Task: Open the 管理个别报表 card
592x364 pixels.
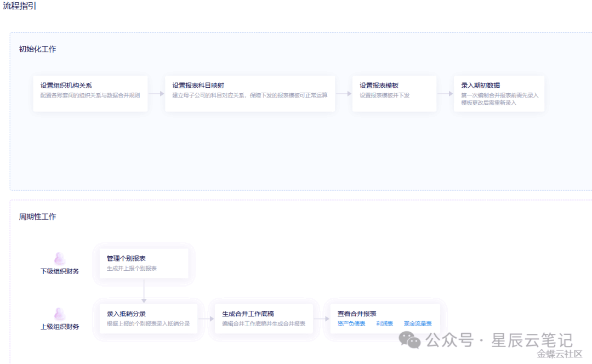Action: (144, 263)
